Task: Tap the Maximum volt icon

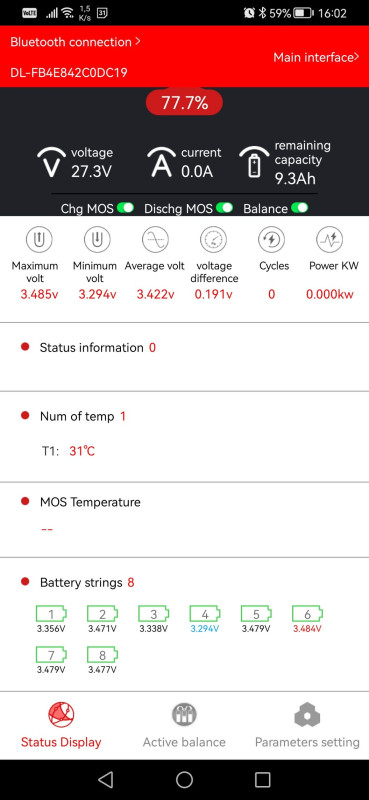Action: coord(39,240)
